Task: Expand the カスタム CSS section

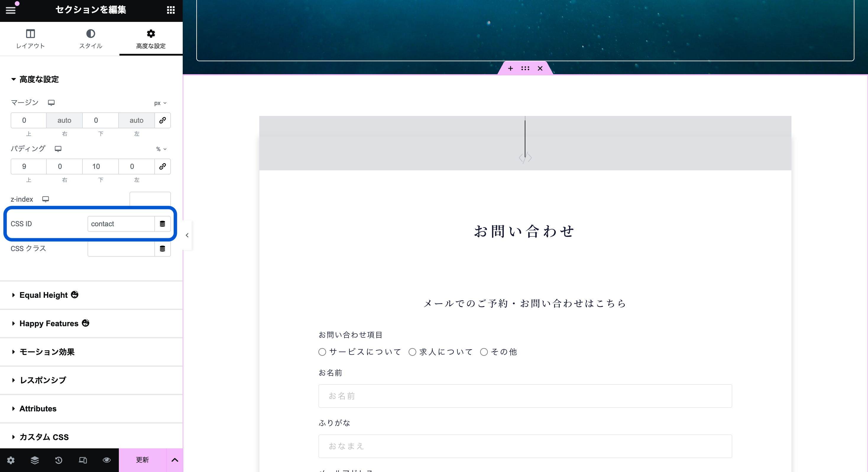Action: [x=44, y=437]
